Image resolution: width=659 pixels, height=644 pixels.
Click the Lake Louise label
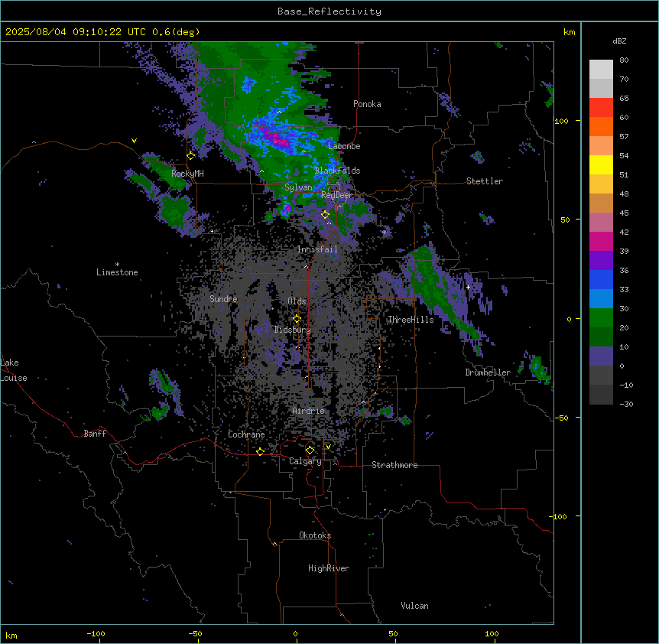[14, 370]
